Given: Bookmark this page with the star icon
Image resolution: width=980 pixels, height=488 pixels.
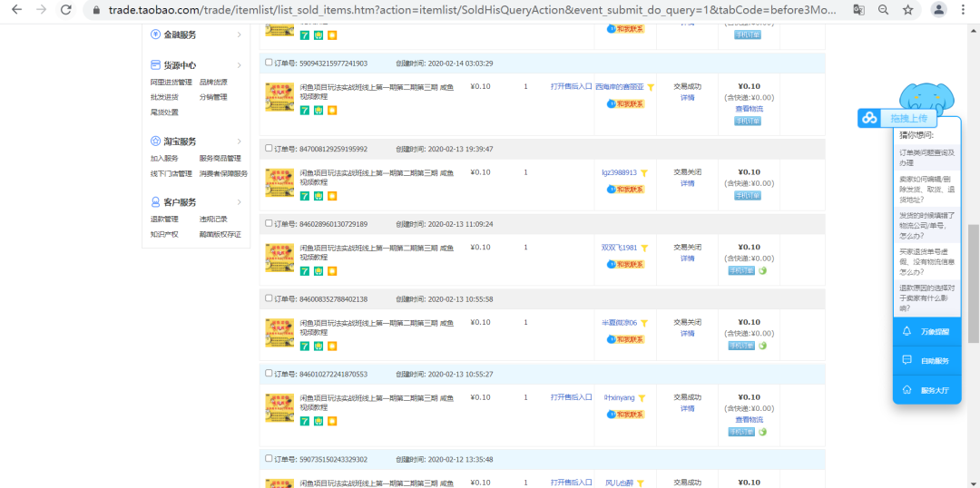Looking at the screenshot, I should point(908,10).
